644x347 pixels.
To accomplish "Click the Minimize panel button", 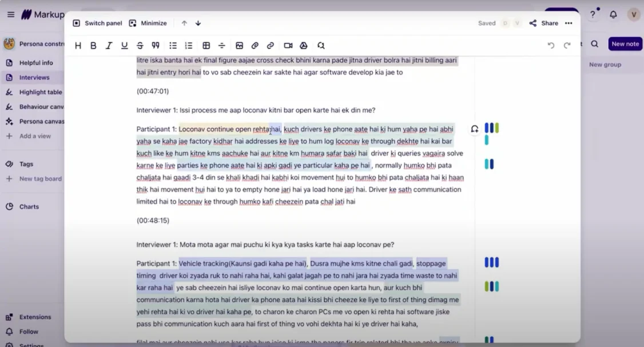I will point(148,23).
